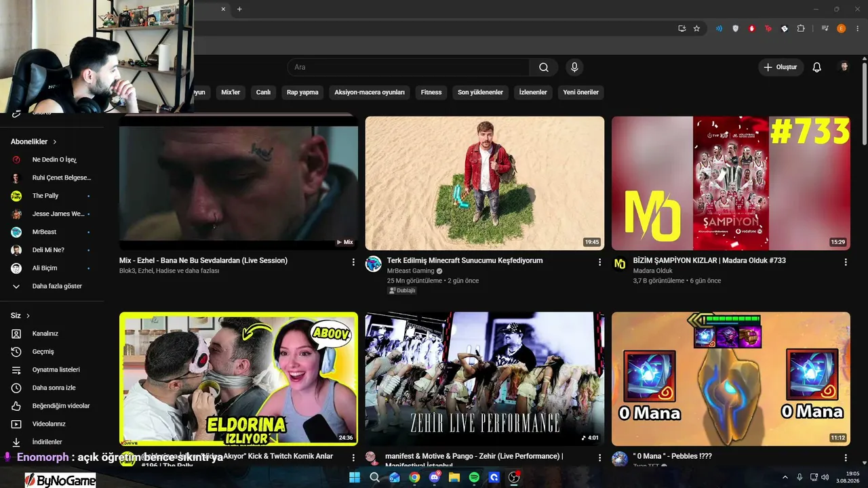Select the Mix'ler filter chip
Image resolution: width=868 pixels, height=488 pixels.
click(231, 92)
